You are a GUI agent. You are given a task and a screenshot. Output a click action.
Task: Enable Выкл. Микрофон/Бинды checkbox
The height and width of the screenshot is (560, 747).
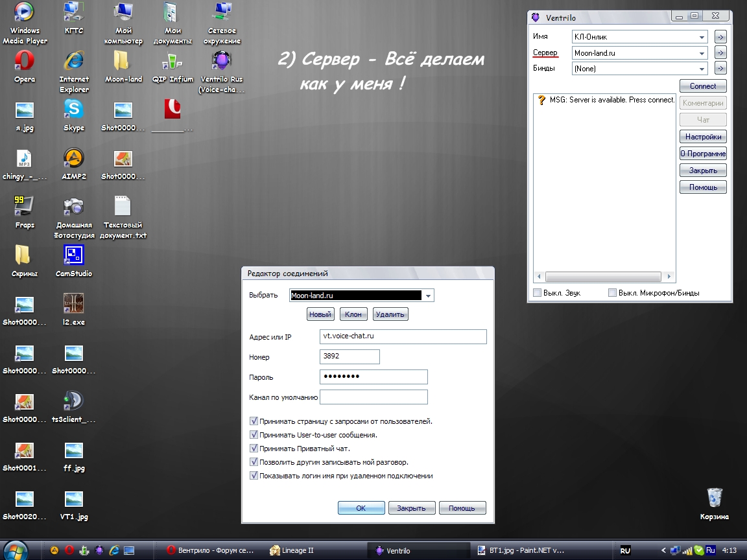coord(612,293)
